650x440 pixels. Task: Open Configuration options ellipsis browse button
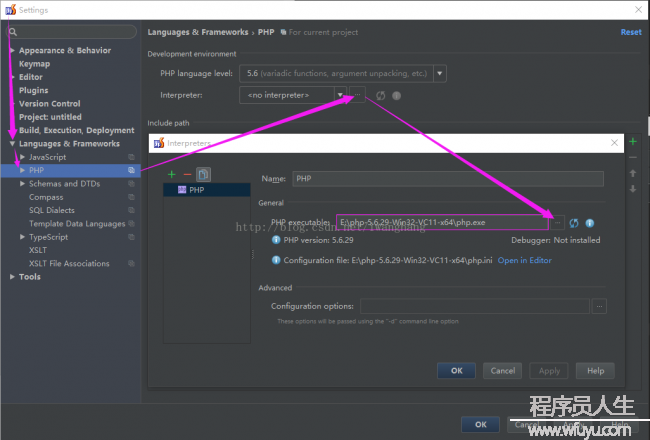point(599,306)
